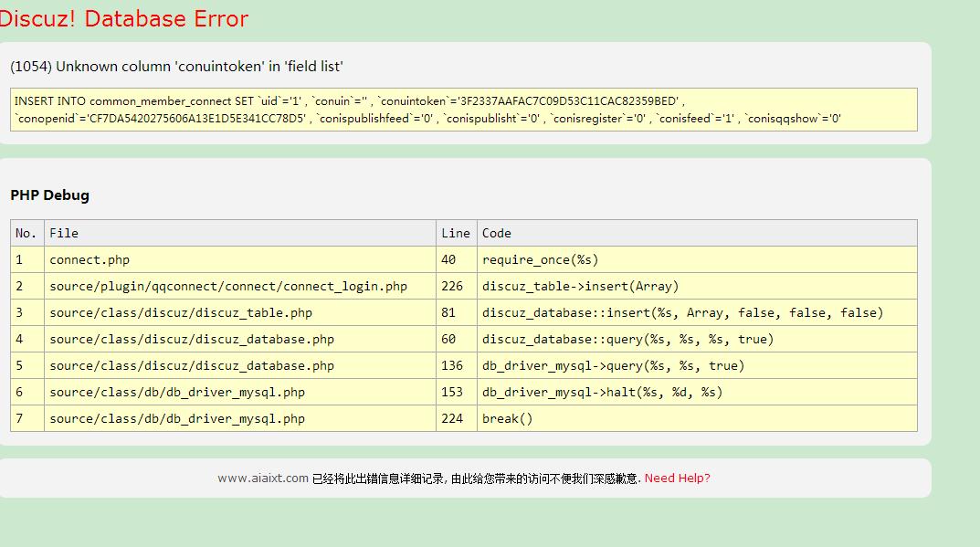Open the www.aiaixt.com site link
Screen dimensions: 980x547
263,479
